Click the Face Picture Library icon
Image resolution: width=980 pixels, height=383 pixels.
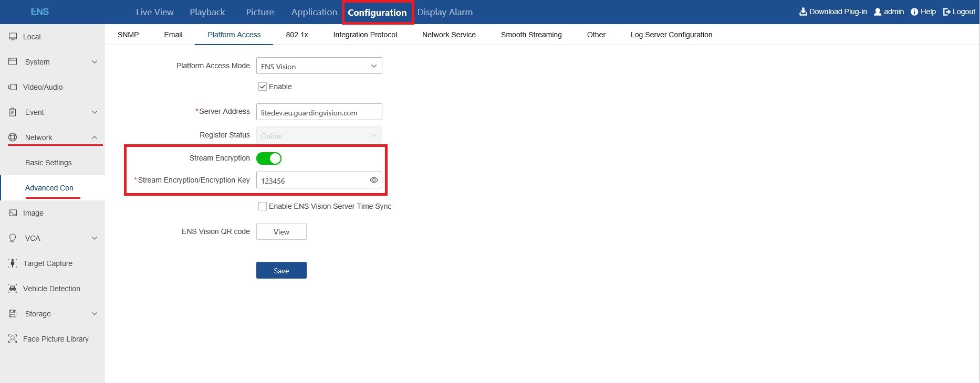(13, 339)
